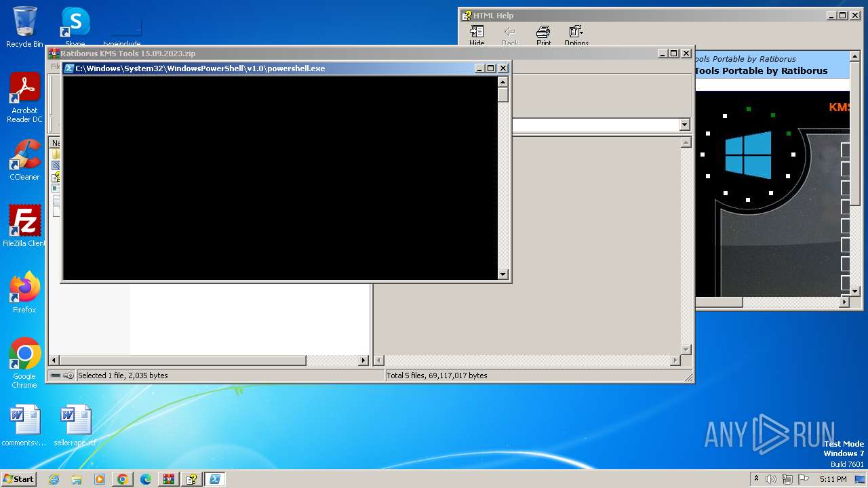The image size is (868, 488).
Task: Click the Show Desktop button by the clock
Action: point(860,479)
